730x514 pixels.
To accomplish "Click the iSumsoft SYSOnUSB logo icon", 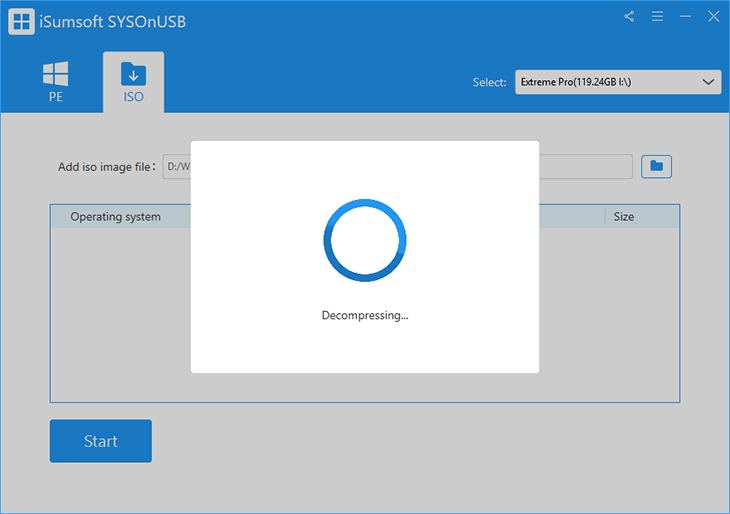I will 21,21.
